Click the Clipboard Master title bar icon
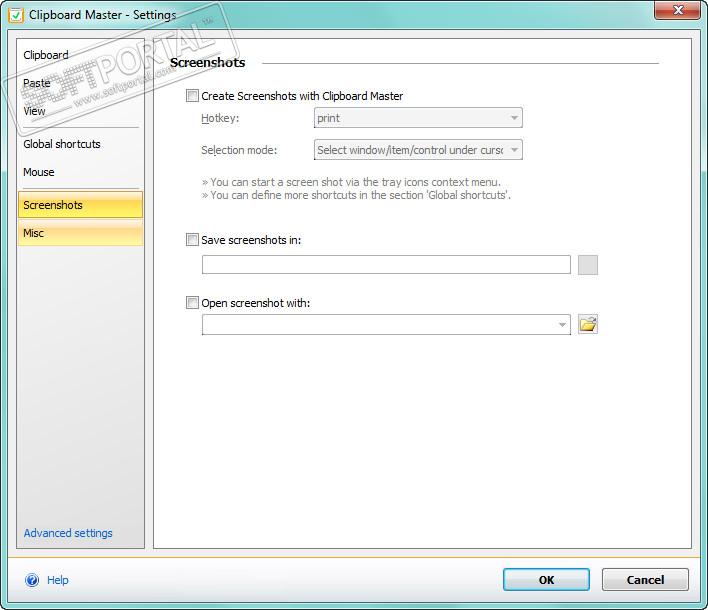This screenshot has height=610, width=708. (16, 15)
